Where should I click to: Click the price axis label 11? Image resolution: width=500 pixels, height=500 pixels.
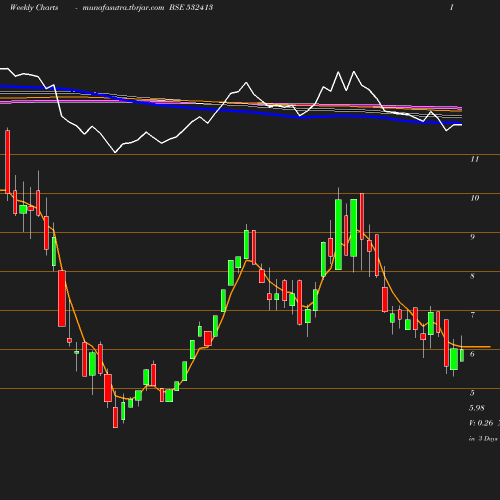475,159
